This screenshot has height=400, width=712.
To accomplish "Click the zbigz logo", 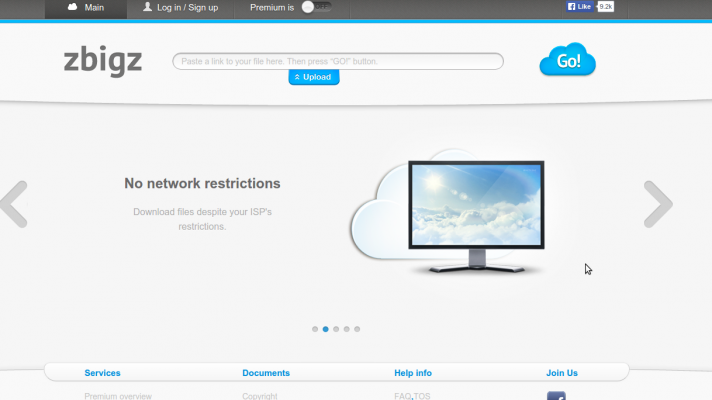I will tap(103, 61).
